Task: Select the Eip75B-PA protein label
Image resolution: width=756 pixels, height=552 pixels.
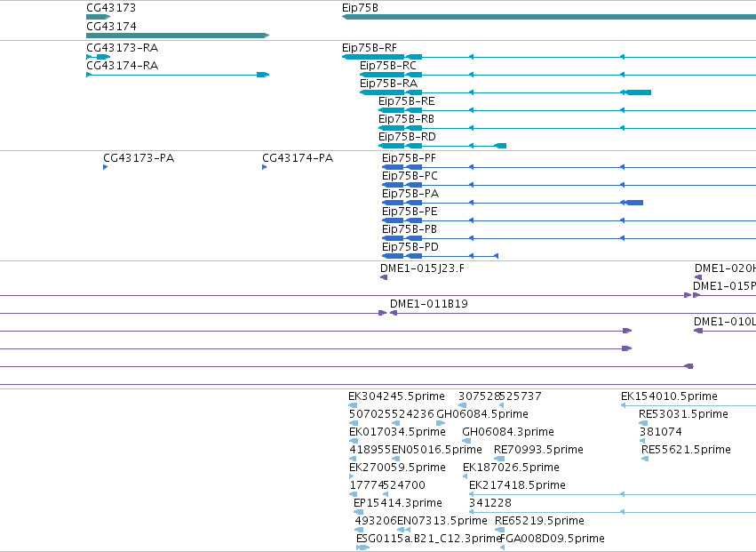Action: (410, 194)
